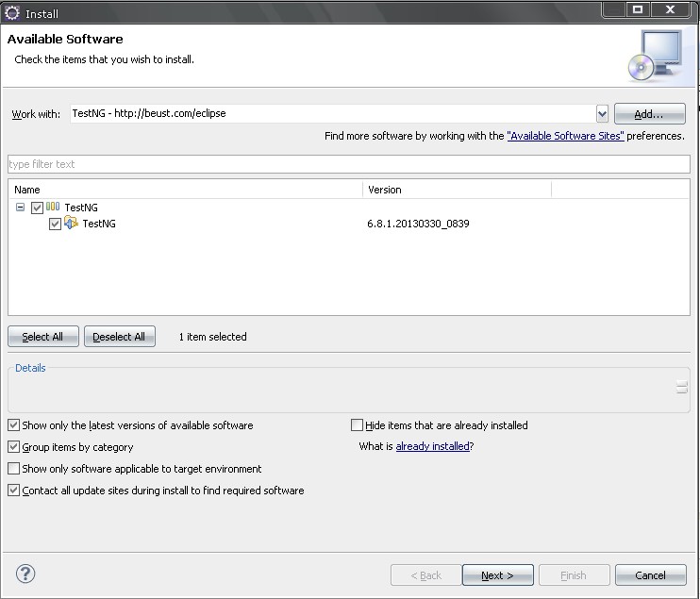The height and width of the screenshot is (599, 700).
Task: Click the Version column header
Action: pyautogui.click(x=457, y=190)
